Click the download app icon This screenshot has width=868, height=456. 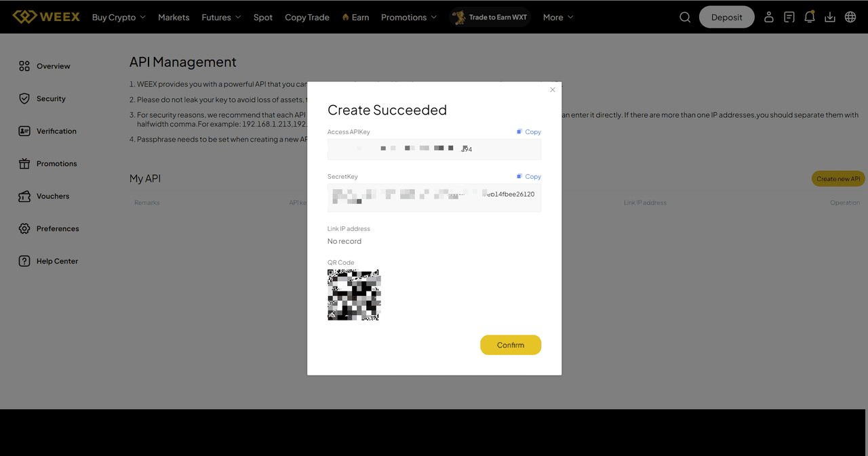[x=829, y=17]
